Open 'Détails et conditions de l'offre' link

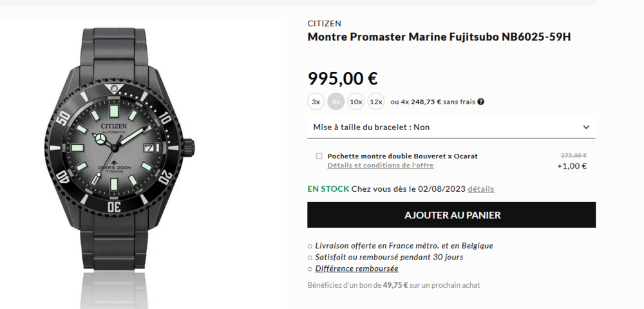(380, 165)
